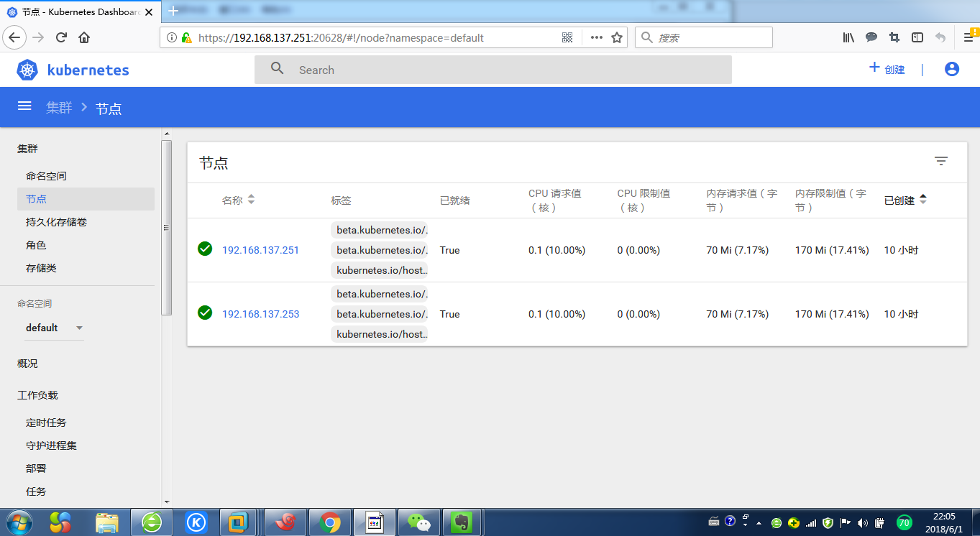
Task: Click the 创建 button
Action: pos(887,69)
